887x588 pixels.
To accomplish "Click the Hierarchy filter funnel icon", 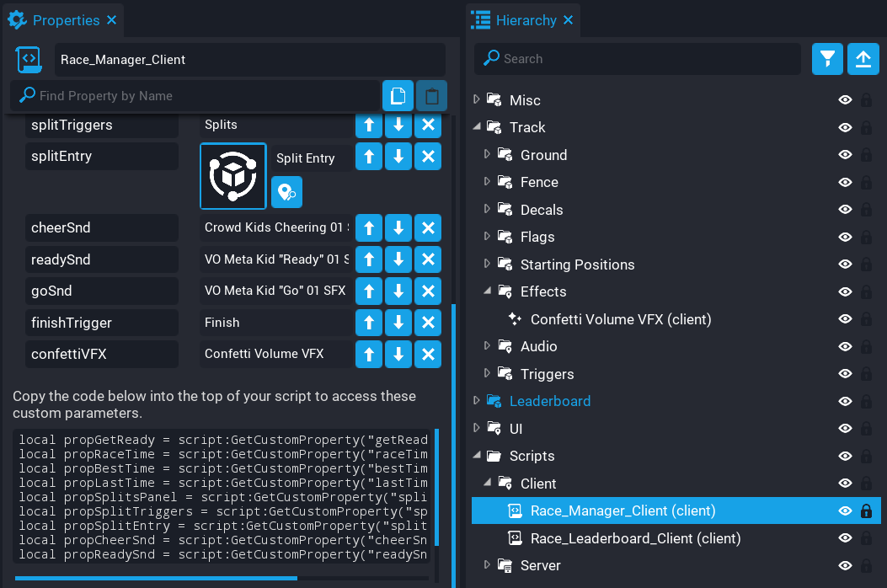I will pos(827,59).
